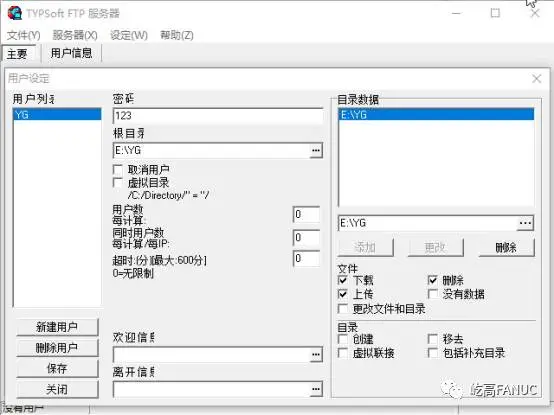The width and height of the screenshot is (554, 415).
Task: Open the 设定(W) menu
Action: [x=129, y=35]
